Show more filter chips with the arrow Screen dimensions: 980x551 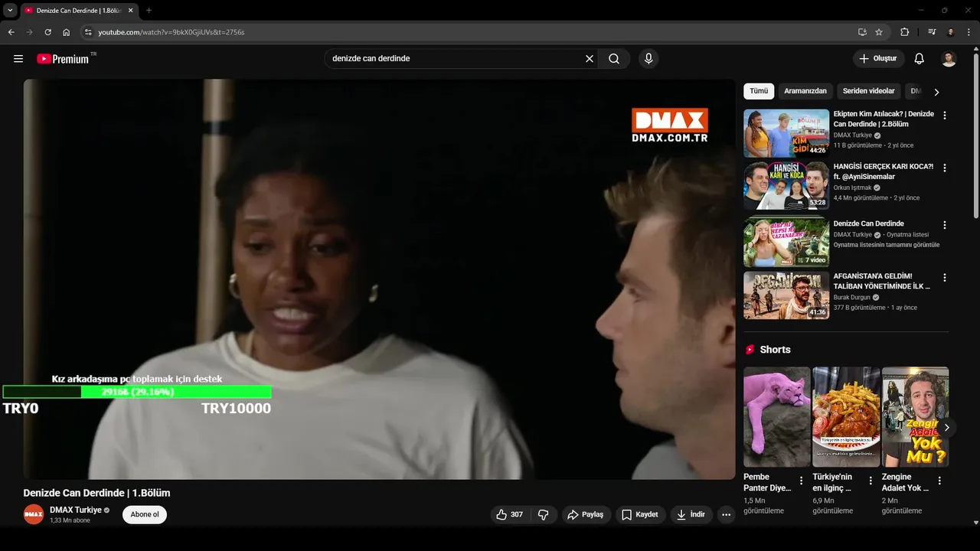tap(936, 92)
